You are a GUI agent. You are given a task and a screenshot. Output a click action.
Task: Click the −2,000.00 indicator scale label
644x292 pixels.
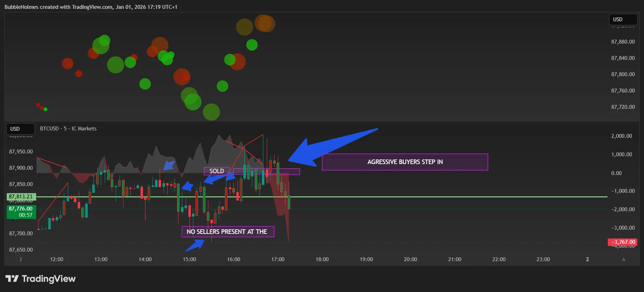coord(623,209)
